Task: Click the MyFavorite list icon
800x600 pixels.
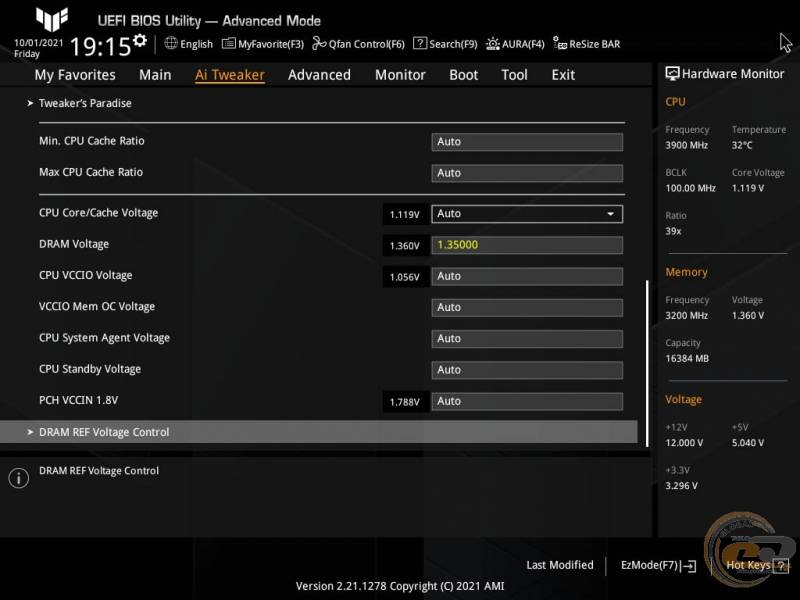Action: (x=229, y=43)
